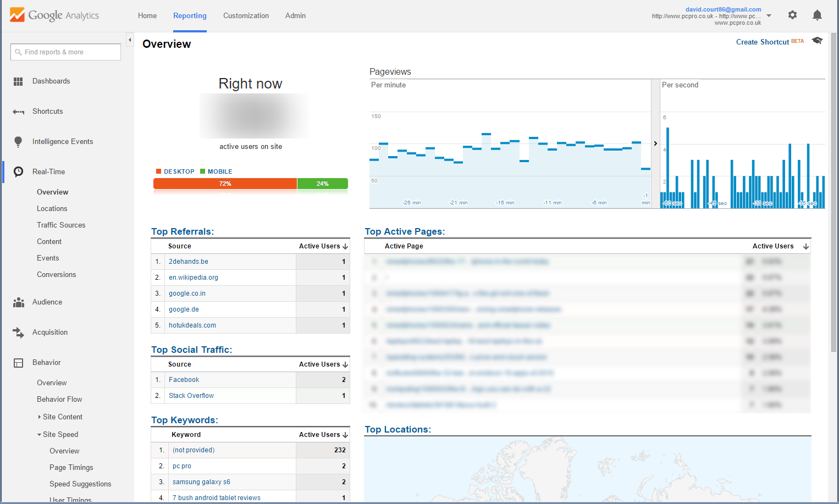Click the DESKTOP legend swatch

pos(158,171)
